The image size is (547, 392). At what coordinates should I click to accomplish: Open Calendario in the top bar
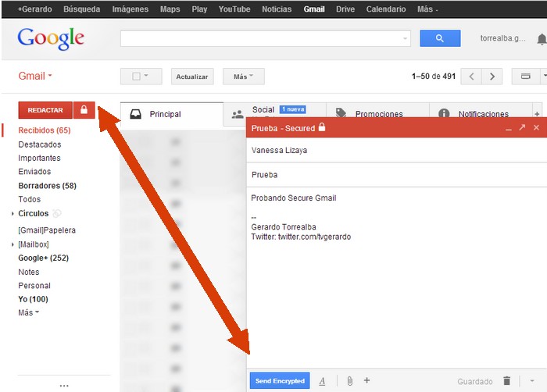386,9
